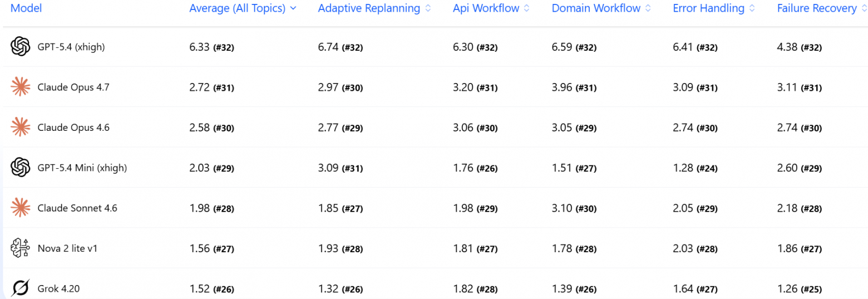Sort by the Model column header

(x=26, y=8)
